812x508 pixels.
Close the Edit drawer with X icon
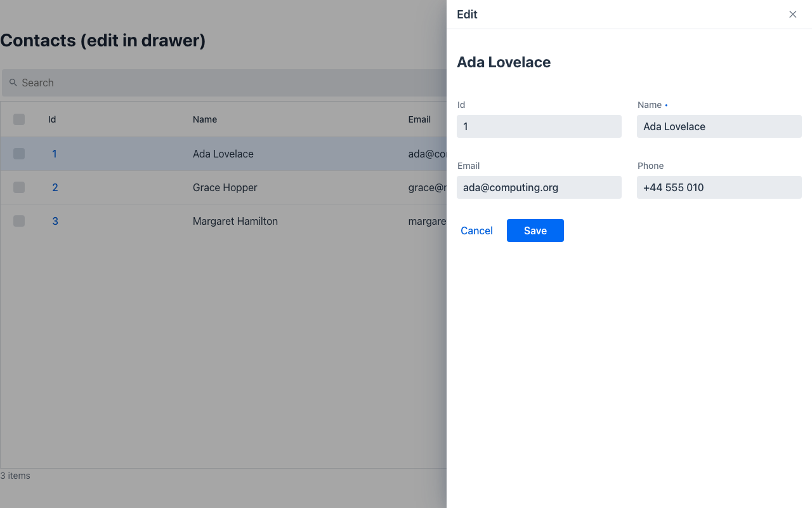click(x=792, y=14)
